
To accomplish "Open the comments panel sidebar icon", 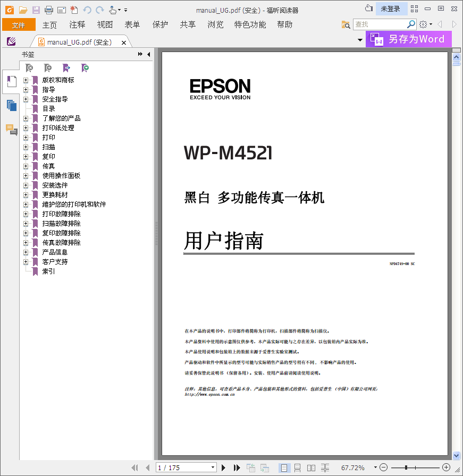I will pyautogui.click(x=12, y=130).
